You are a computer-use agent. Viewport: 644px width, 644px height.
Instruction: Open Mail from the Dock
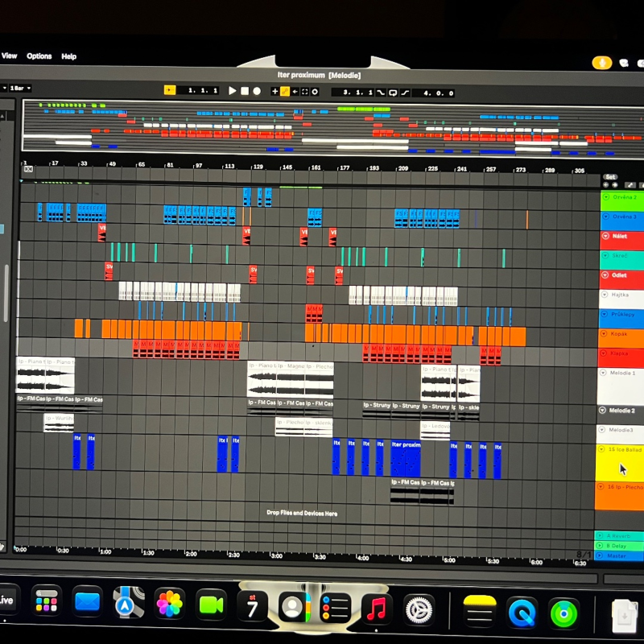(87, 602)
